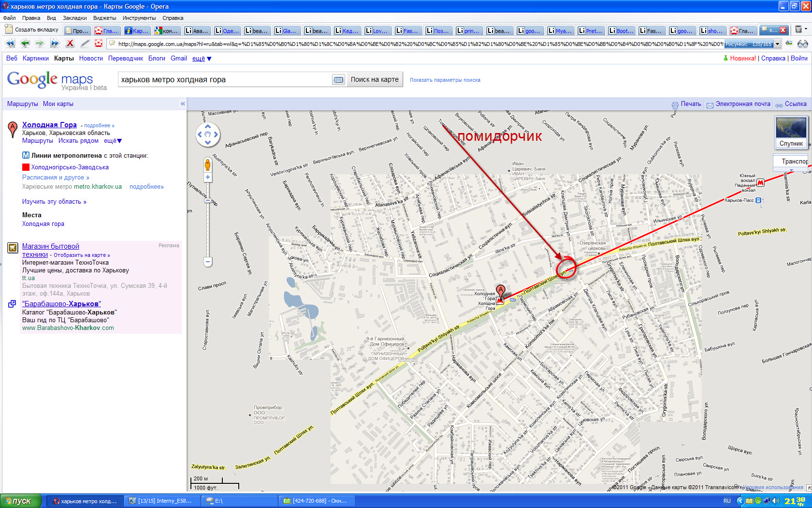Expand the Транспорт layers dropdown arrow
Image resolution: width=812 pixels, height=508 pixels.
point(791,169)
